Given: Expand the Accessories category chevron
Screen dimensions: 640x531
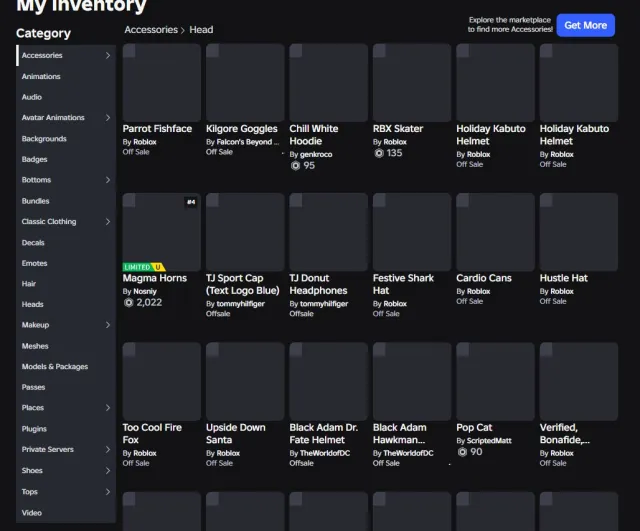Looking at the screenshot, I should coord(108,55).
